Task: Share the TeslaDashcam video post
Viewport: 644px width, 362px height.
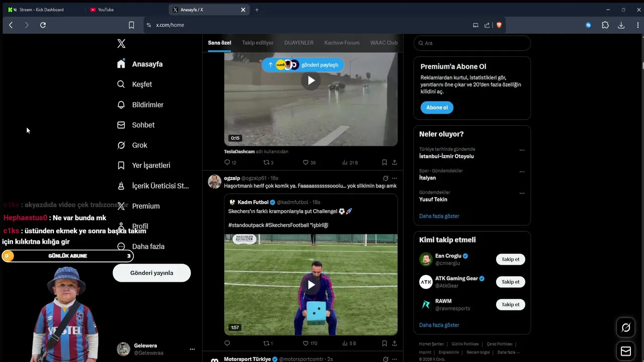Action: [394, 162]
